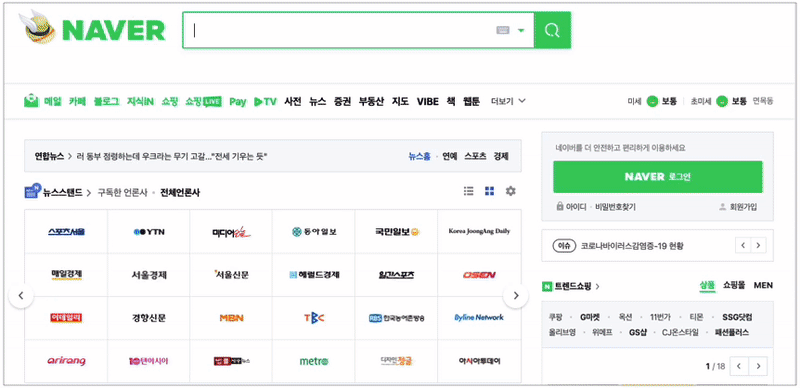Click the 초미세 dust status face icon
This screenshot has width=800, height=388.
[x=721, y=101]
